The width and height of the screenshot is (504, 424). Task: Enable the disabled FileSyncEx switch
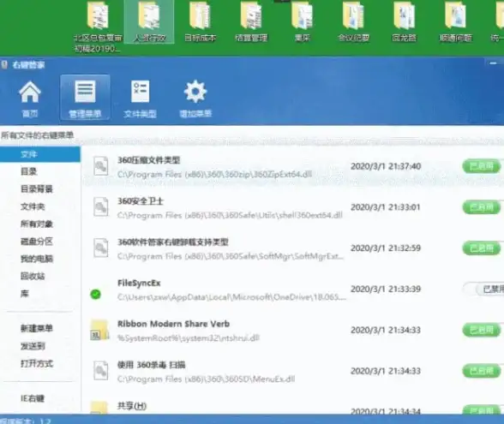(483, 290)
